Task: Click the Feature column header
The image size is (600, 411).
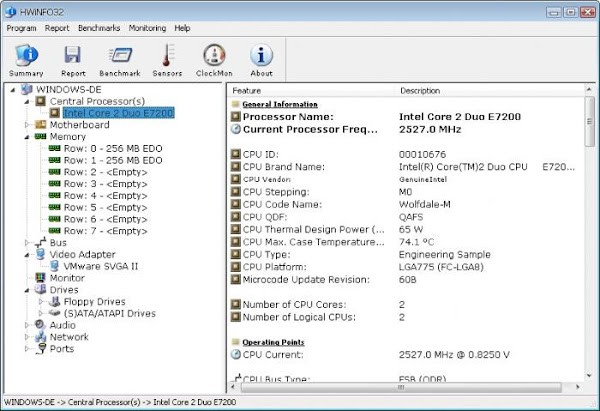Action: tap(312, 91)
